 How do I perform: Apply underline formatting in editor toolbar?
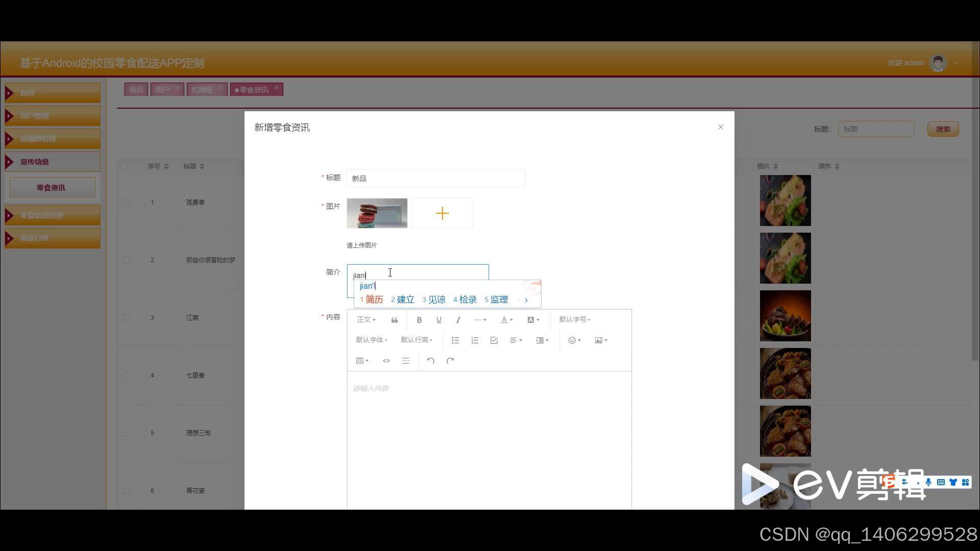pos(438,320)
